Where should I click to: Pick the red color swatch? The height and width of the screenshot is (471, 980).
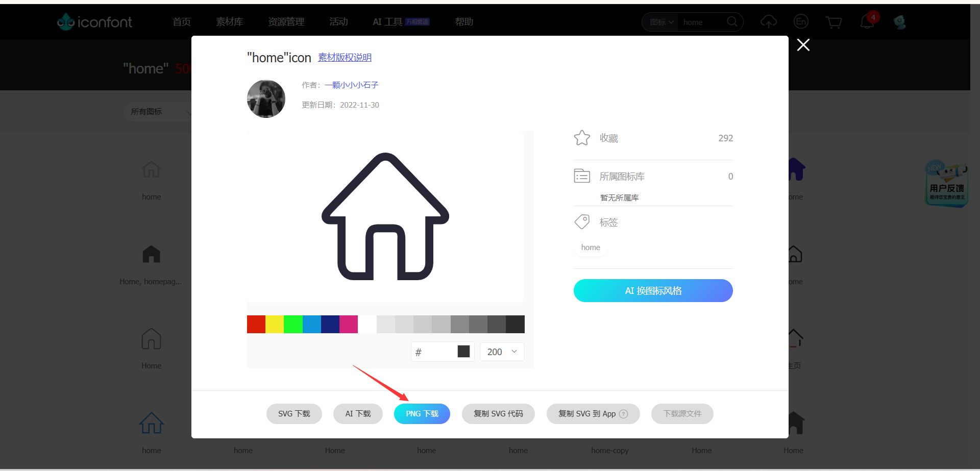[256, 324]
